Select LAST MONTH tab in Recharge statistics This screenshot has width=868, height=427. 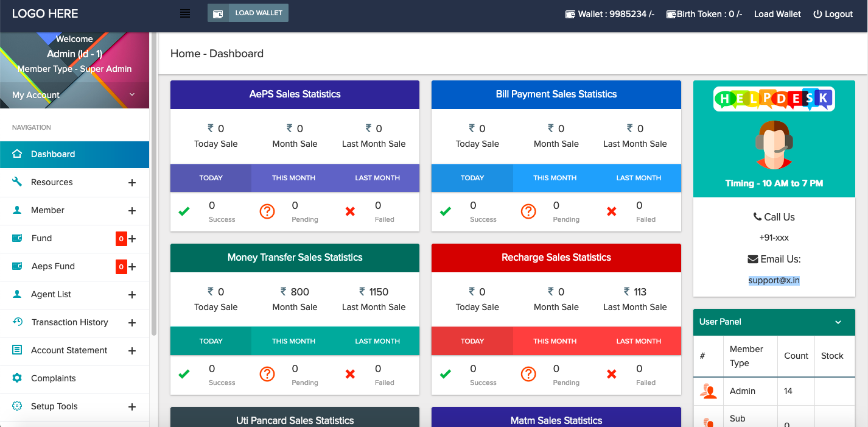(x=639, y=341)
